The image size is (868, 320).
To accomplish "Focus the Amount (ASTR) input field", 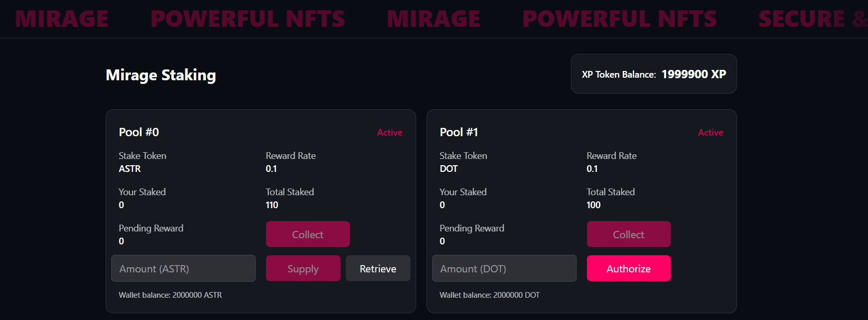I will 183,268.
